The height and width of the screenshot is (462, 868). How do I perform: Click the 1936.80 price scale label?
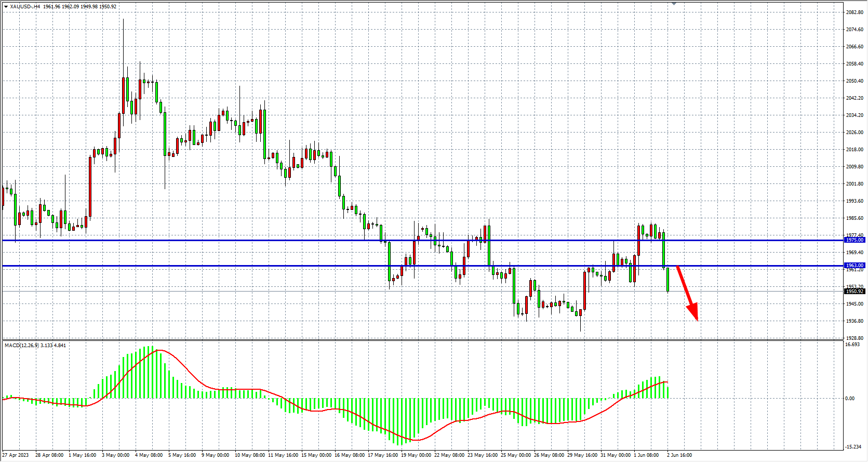click(x=854, y=321)
